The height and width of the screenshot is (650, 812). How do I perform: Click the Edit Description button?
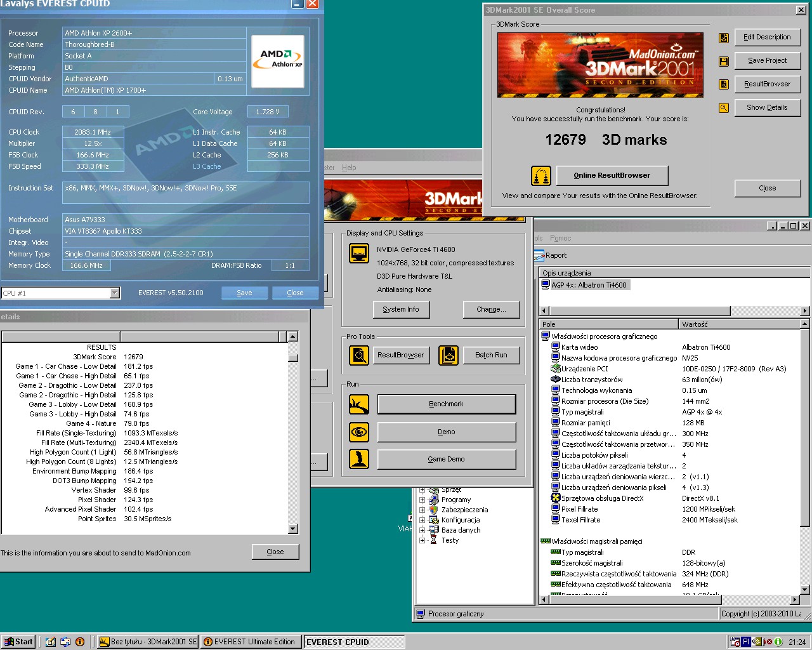pos(767,37)
